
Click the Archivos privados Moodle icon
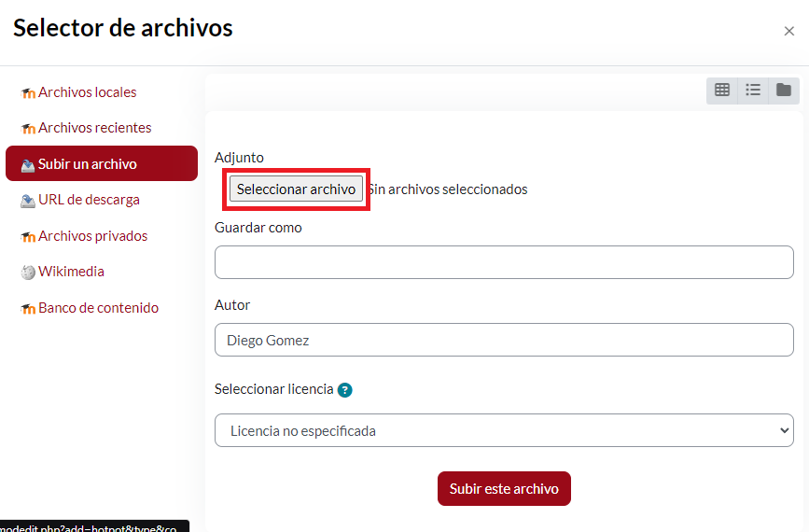28,237
